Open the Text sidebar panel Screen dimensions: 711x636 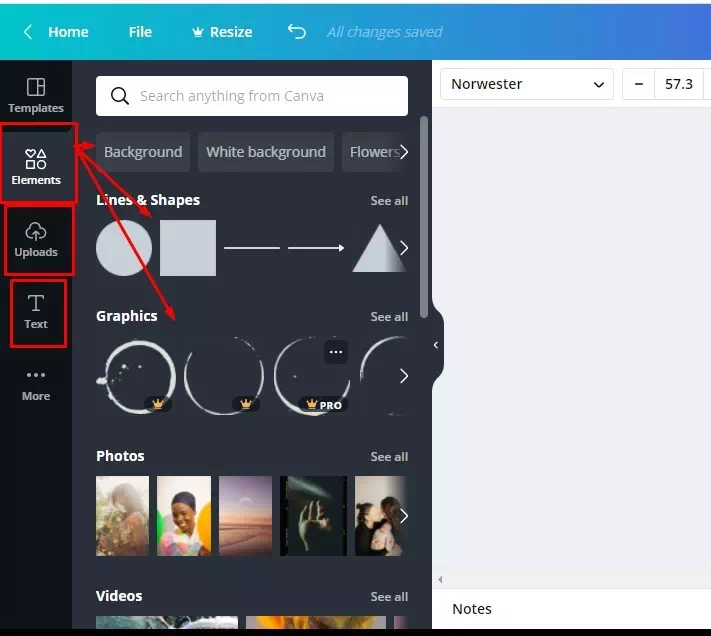36,311
